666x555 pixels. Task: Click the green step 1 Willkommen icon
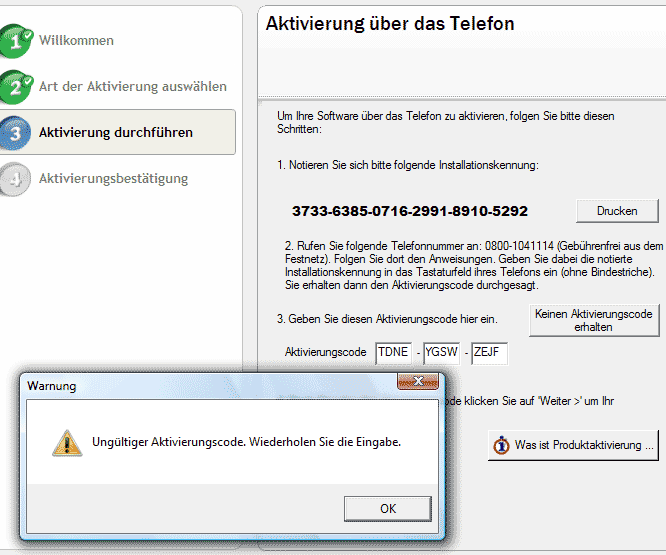pos(16,41)
